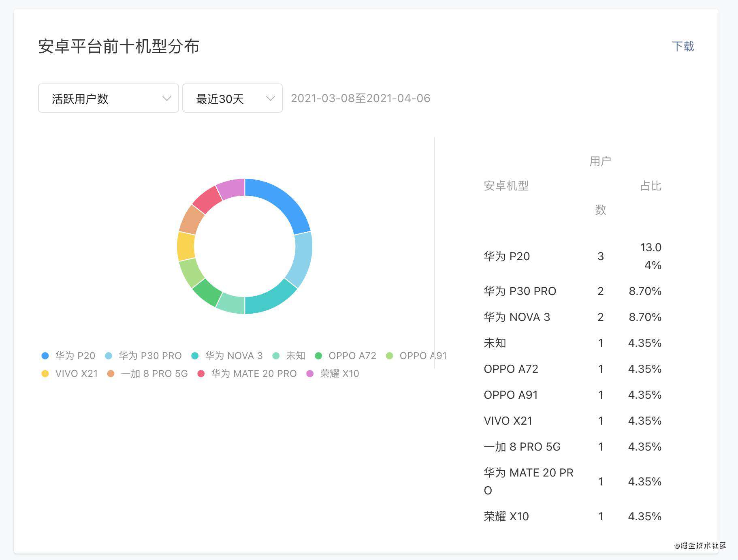Select VIVO X21 table row name
738x560 pixels.
click(508, 421)
